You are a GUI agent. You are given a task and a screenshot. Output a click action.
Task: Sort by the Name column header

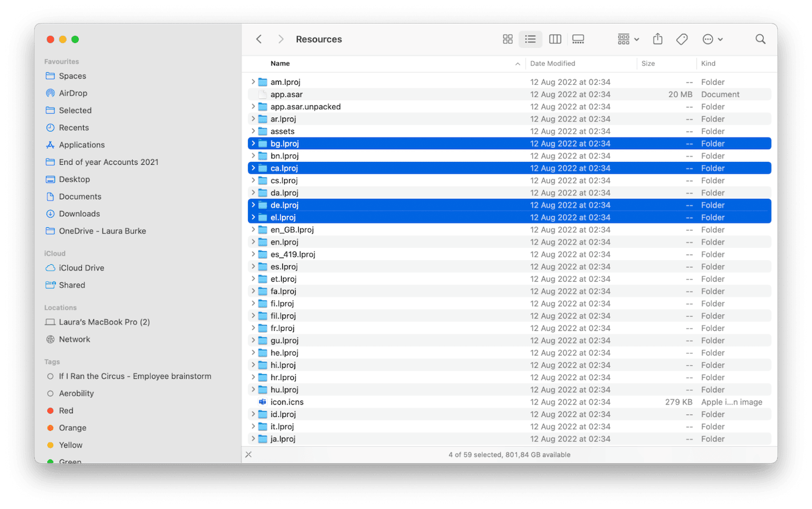point(280,64)
